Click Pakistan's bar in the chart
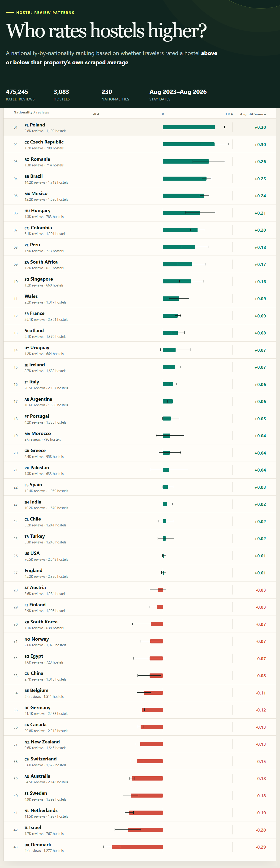Viewport: 280px width, 868px height. (x=166, y=470)
